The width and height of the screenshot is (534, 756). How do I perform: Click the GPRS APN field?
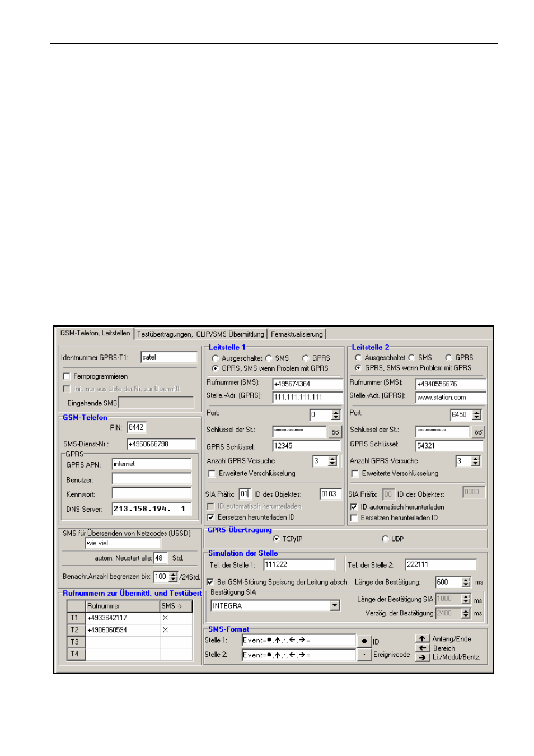pos(152,464)
